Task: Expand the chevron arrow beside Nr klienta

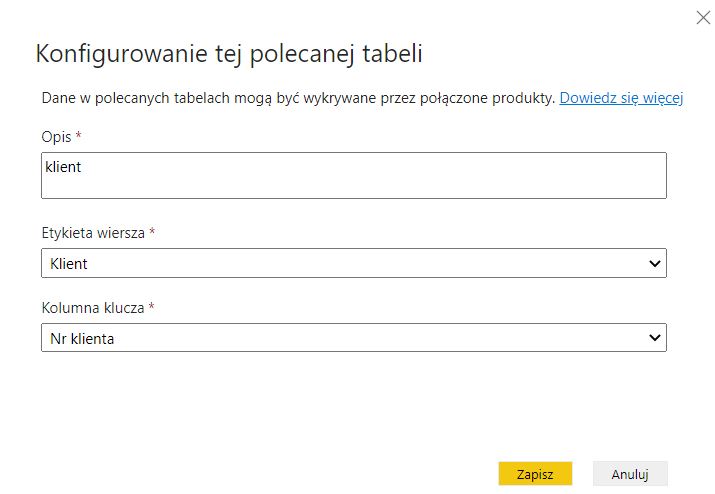Action: click(655, 339)
